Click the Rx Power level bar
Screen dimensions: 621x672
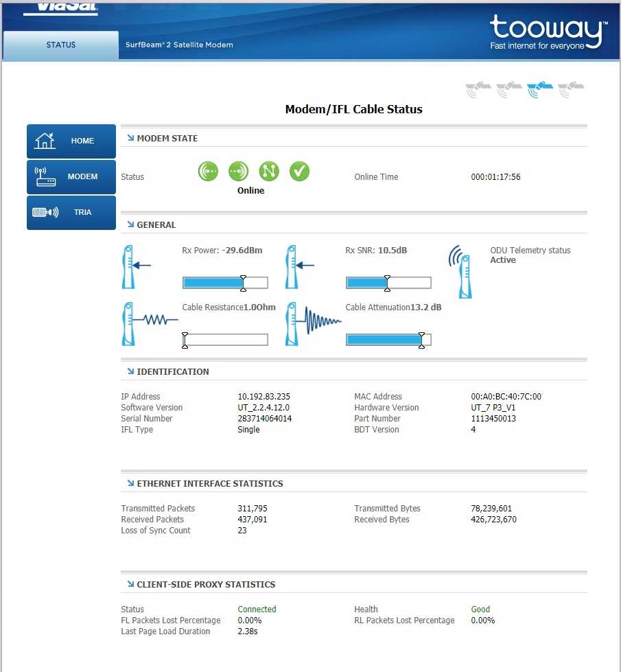pos(225,283)
